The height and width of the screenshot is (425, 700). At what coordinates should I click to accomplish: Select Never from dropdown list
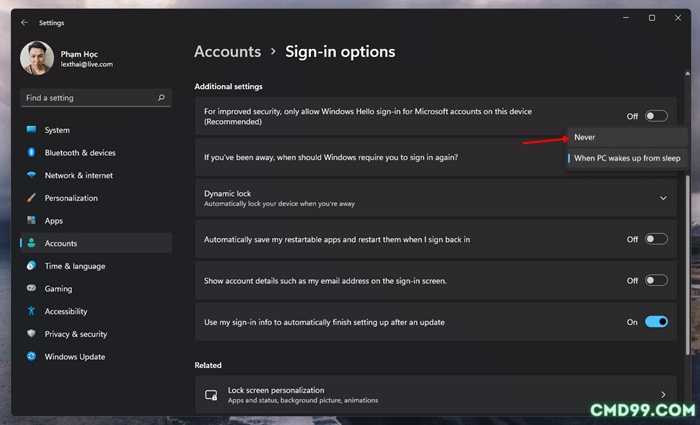click(x=627, y=137)
